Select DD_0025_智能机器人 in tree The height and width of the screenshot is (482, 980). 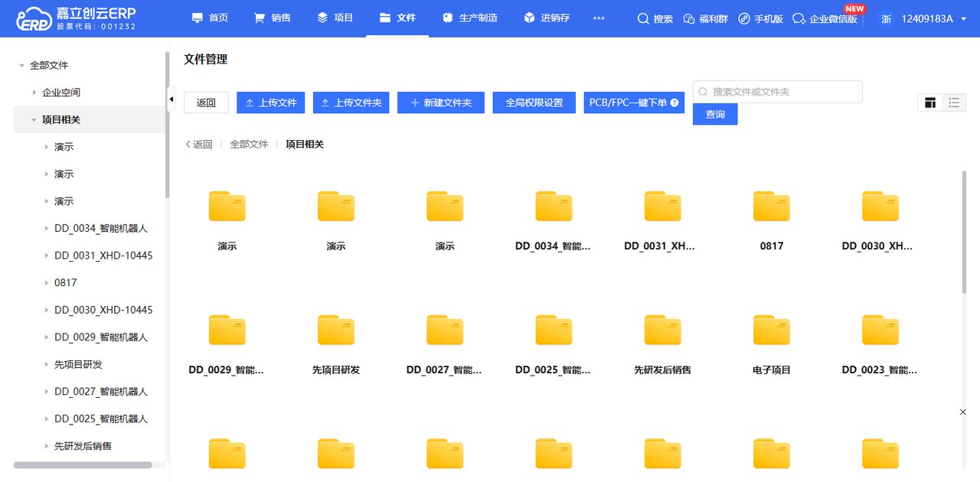[100, 419]
